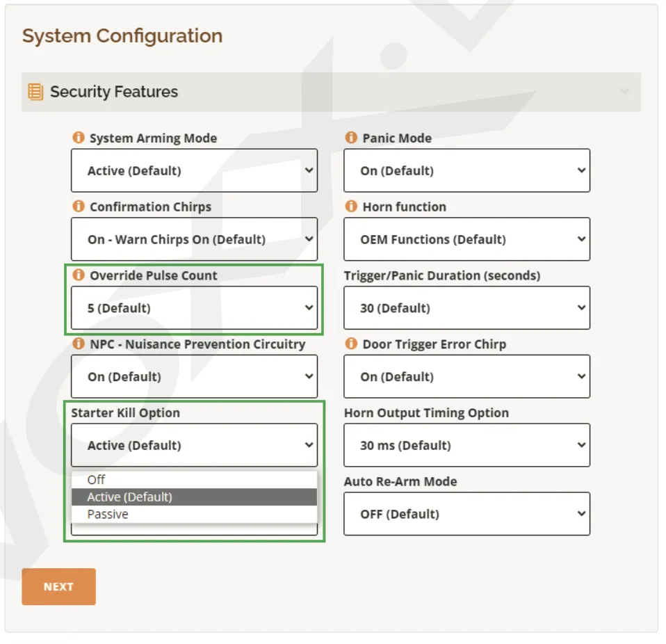The height and width of the screenshot is (644, 666).
Task: Open Override Pulse Count dropdown
Action: click(x=194, y=308)
